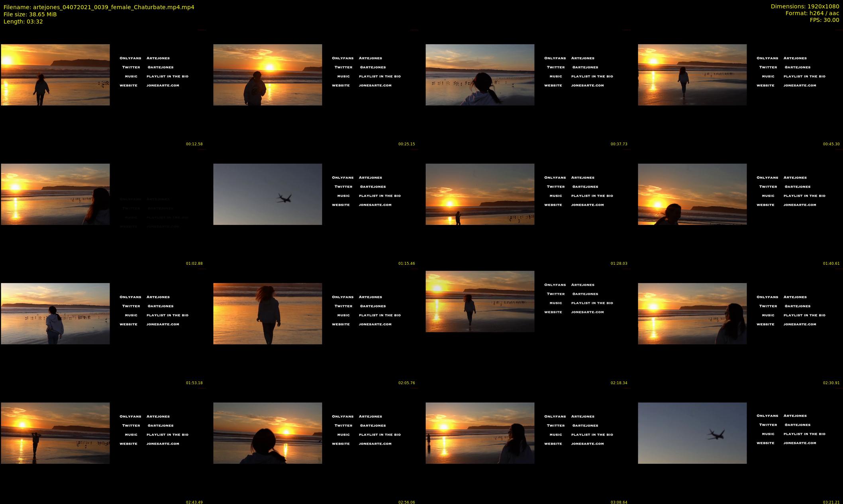Click the FPS 30.00 label
Image resolution: width=843 pixels, height=504 pixels.
tap(824, 20)
